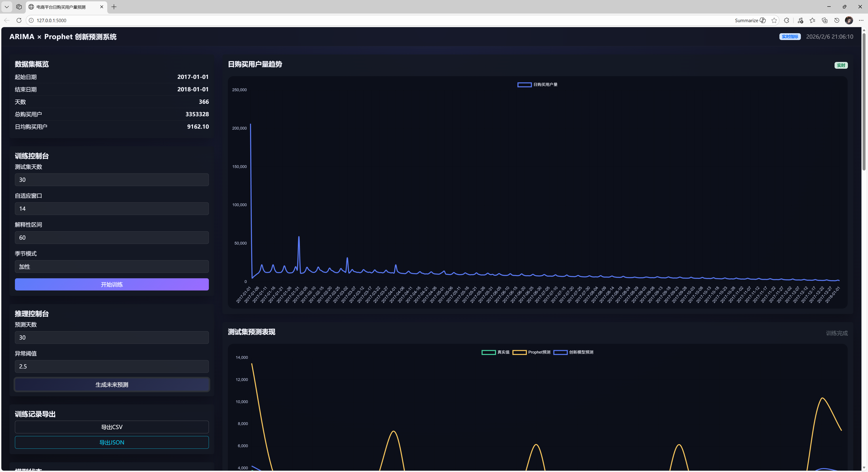Click the user profile avatar
868x472 pixels.
[x=849, y=20]
